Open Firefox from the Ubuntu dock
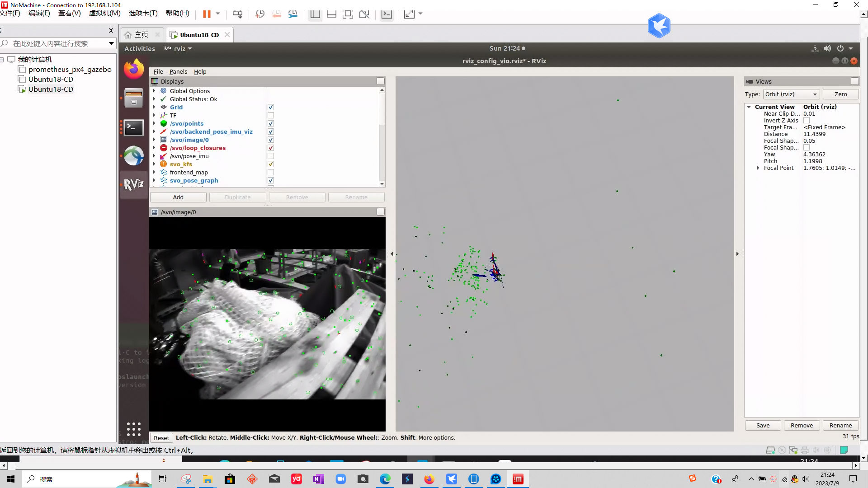Viewport: 868px width, 488px height. pos(134,69)
